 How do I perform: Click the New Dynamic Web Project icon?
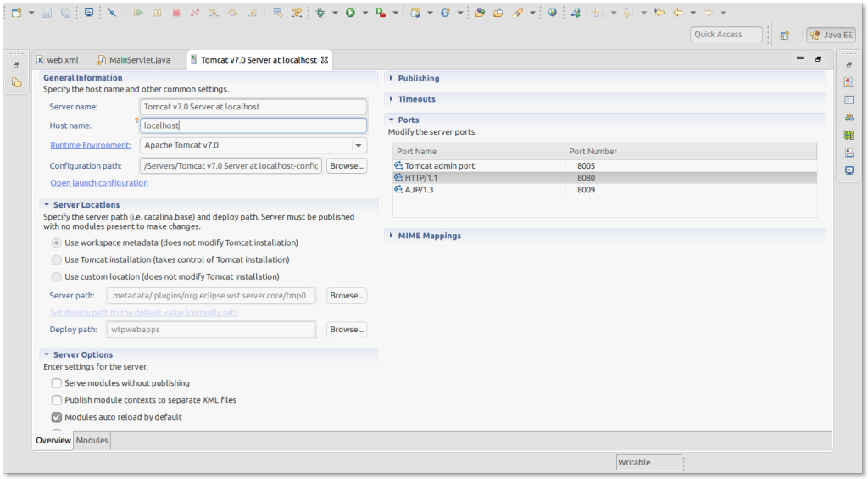tap(415, 13)
